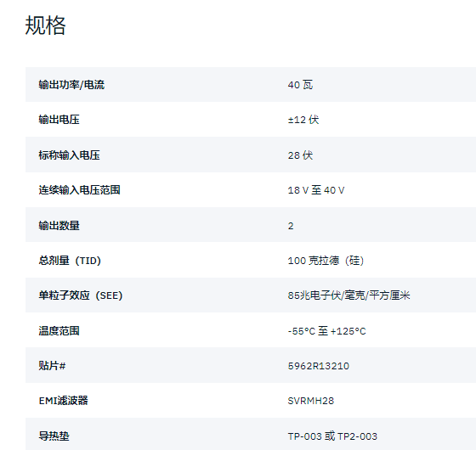Select the 标称输入电压 label
The image size is (476, 450).
point(69,155)
